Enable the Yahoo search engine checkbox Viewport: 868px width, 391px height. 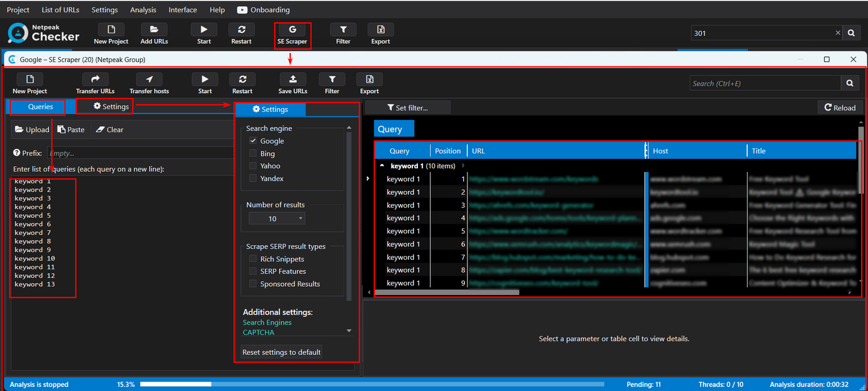coord(253,166)
